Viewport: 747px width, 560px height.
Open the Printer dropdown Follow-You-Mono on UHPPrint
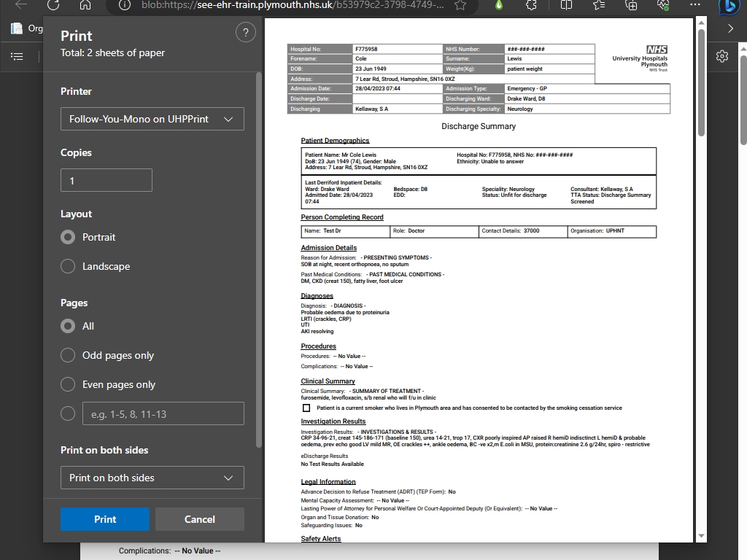(152, 119)
